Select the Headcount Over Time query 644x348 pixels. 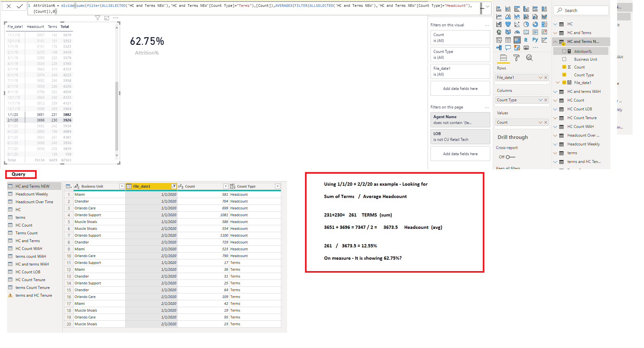(x=34, y=202)
